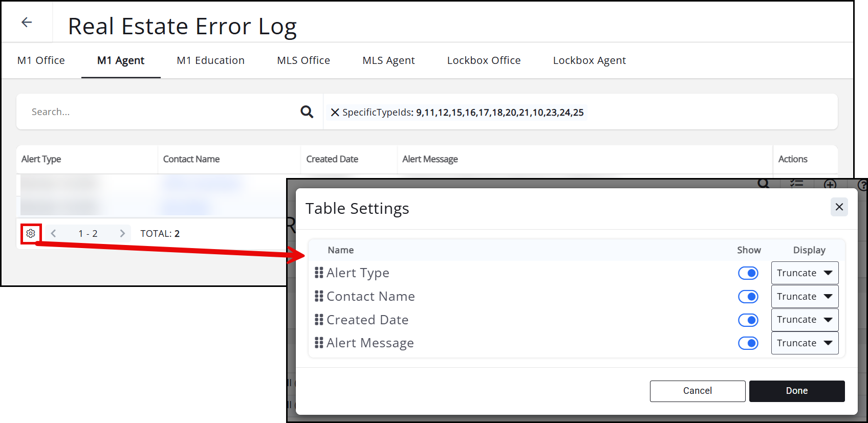This screenshot has height=423, width=868.
Task: Click the Display header in Table Settings
Action: coord(809,250)
